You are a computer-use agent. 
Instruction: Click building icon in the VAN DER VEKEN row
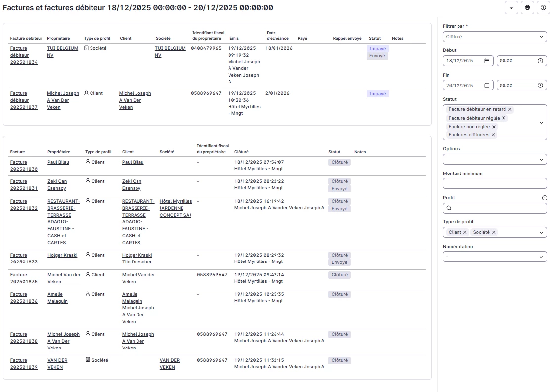click(88, 360)
